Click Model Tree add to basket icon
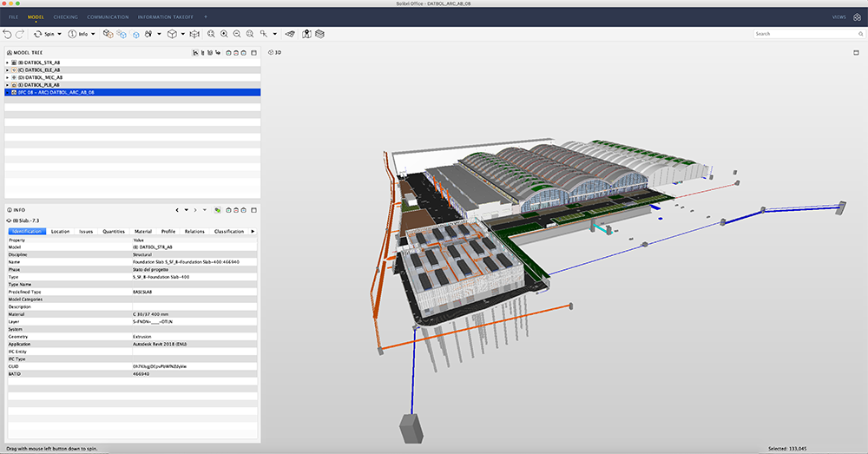This screenshot has width=868, height=454. tap(243, 53)
